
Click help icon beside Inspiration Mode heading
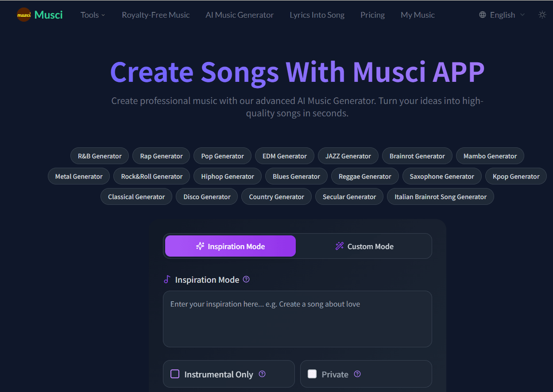247,279
